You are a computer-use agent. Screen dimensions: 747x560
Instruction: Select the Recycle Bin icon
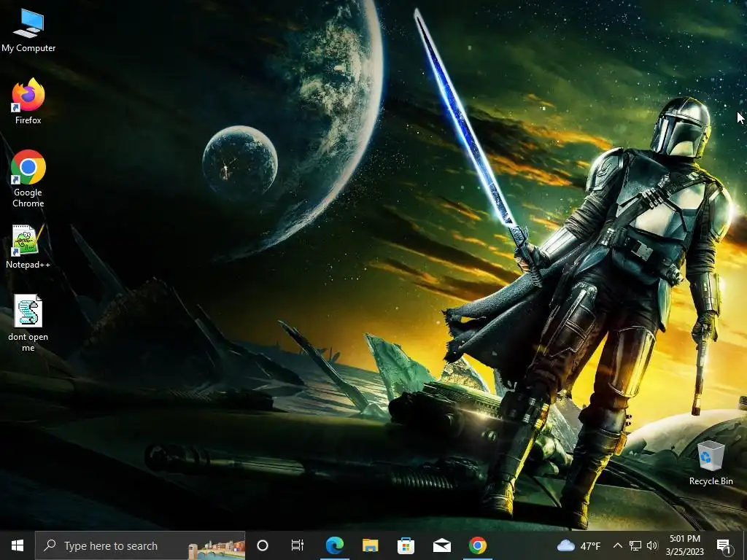pyautogui.click(x=711, y=463)
